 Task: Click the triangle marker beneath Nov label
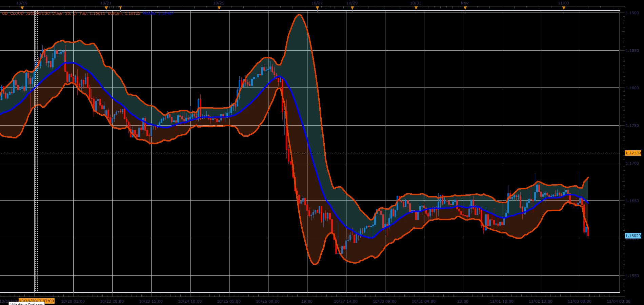tap(465, 8)
